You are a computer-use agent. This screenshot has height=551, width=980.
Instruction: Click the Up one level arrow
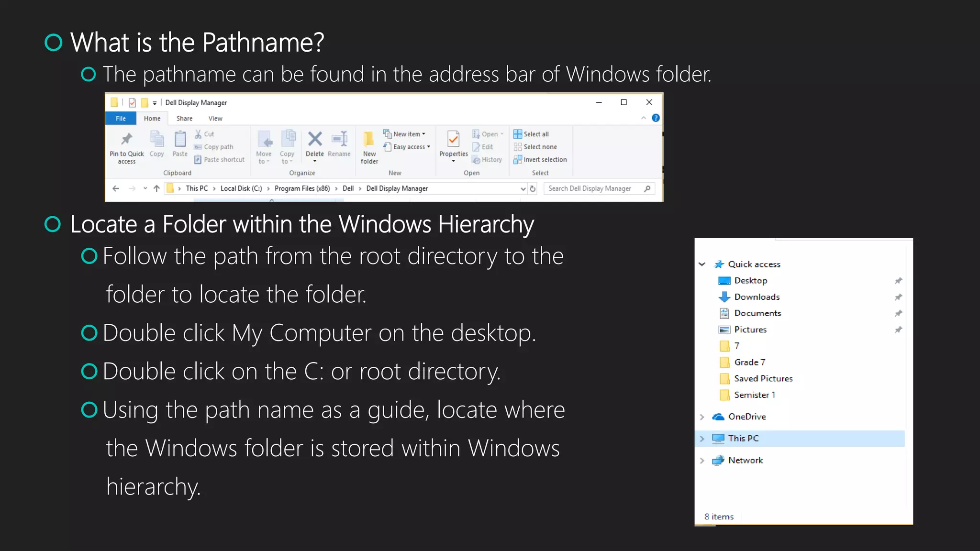(156, 188)
